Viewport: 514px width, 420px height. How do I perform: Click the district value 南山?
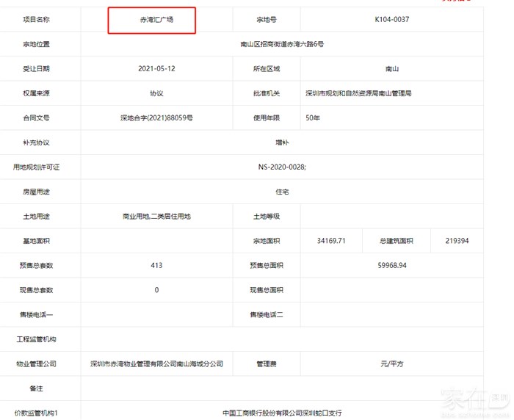[391, 69]
